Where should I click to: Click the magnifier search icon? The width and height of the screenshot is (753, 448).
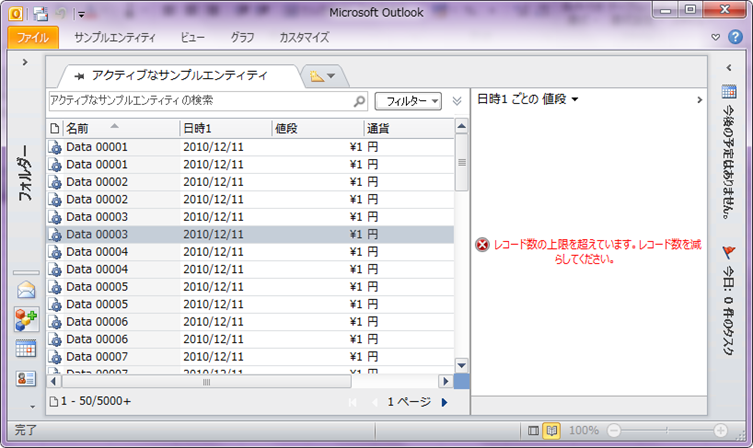click(359, 101)
